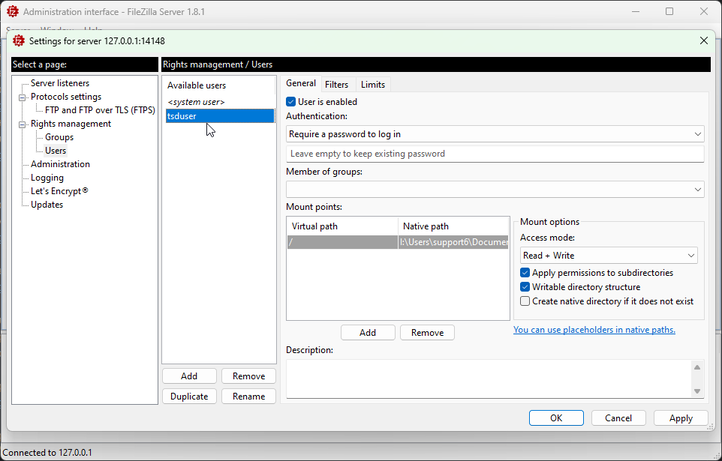Click the Native path column header

click(x=454, y=226)
